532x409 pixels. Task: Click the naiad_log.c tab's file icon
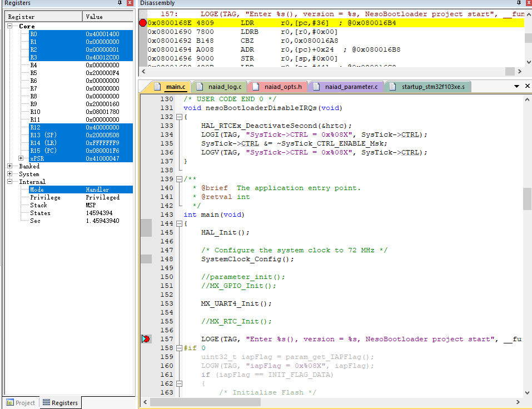[x=200, y=87]
